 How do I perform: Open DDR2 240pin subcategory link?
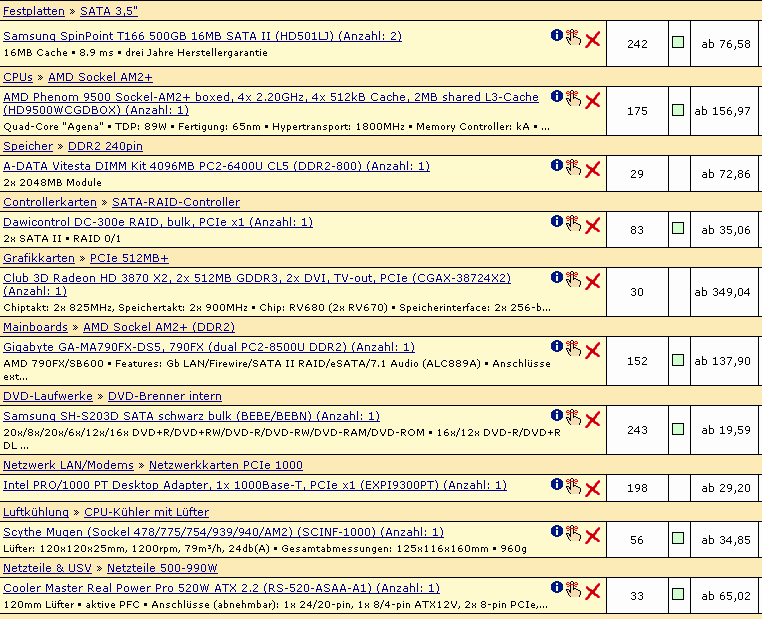105,146
